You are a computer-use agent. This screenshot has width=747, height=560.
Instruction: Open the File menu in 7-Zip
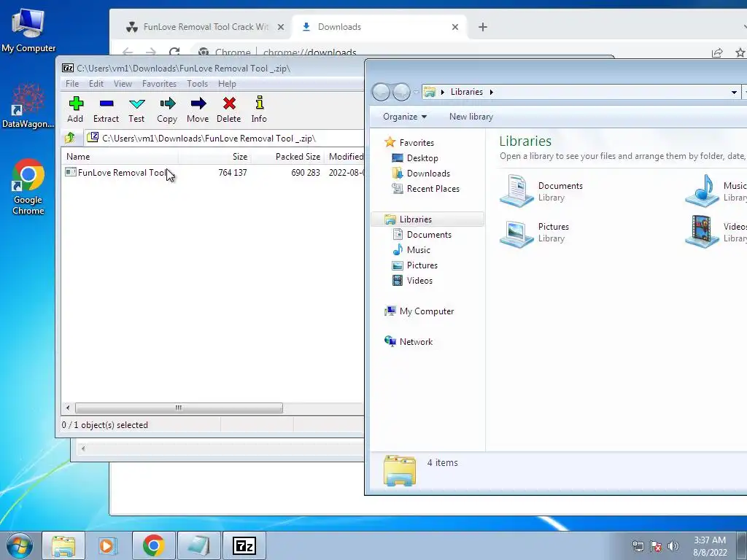pyautogui.click(x=72, y=84)
